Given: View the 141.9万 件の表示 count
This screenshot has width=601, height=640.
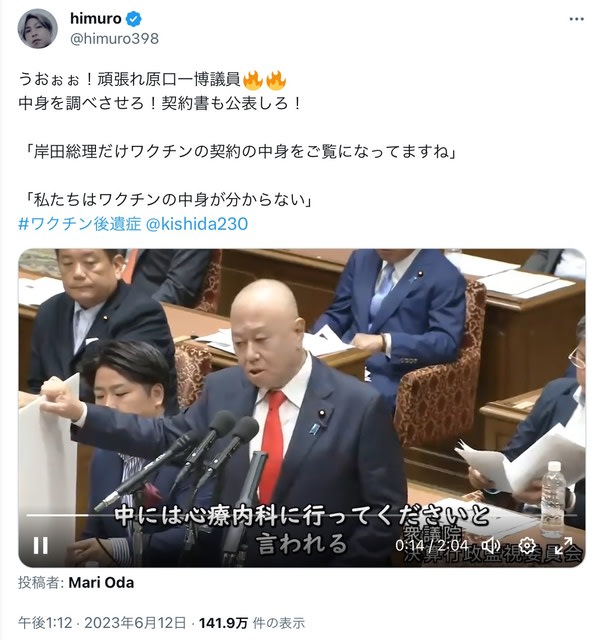Looking at the screenshot, I should (252, 623).
